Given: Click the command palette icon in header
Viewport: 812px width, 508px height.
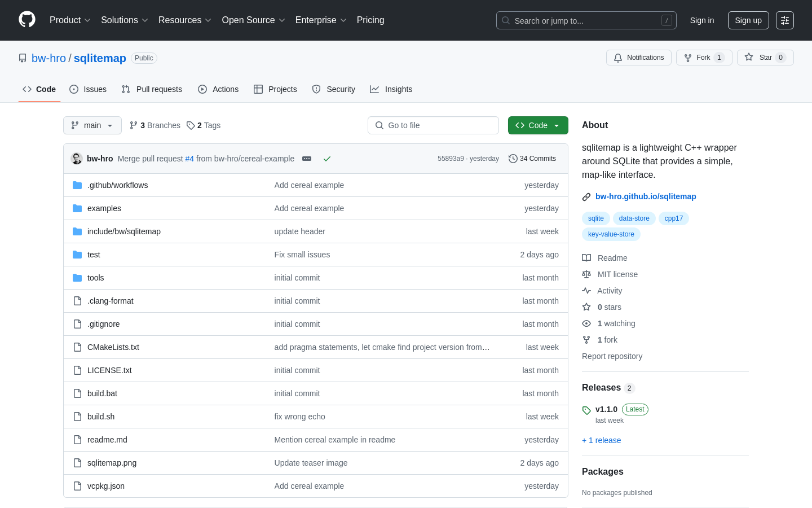Looking at the screenshot, I should point(784,20).
